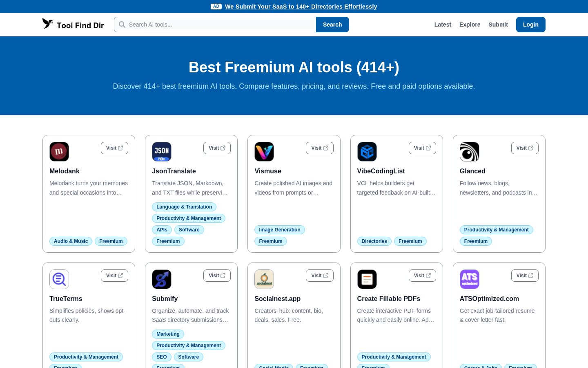588x368 pixels.
Task: Visit the Melodank website
Action: (114, 148)
